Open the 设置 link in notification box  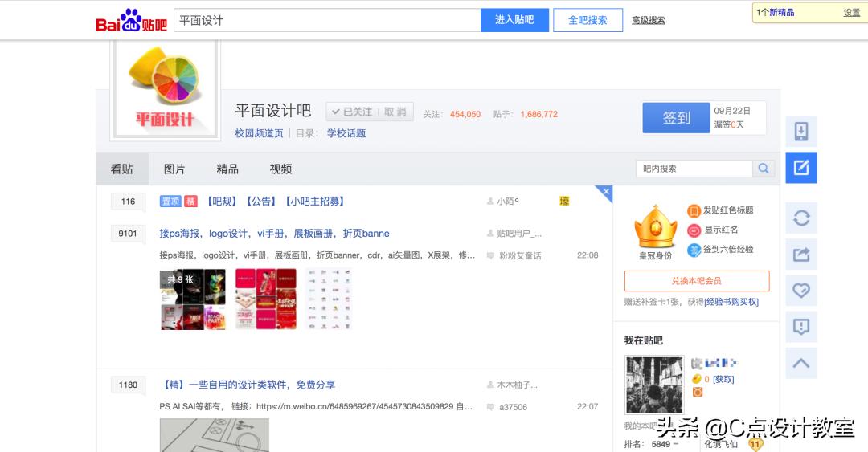(851, 12)
